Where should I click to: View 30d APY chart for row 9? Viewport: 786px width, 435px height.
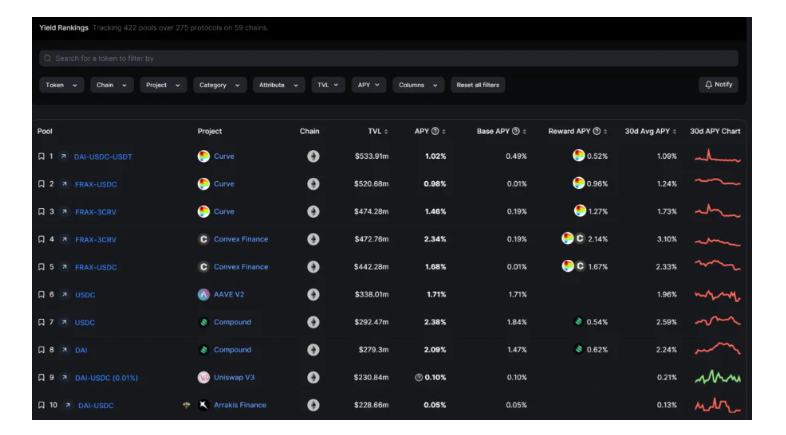717,377
